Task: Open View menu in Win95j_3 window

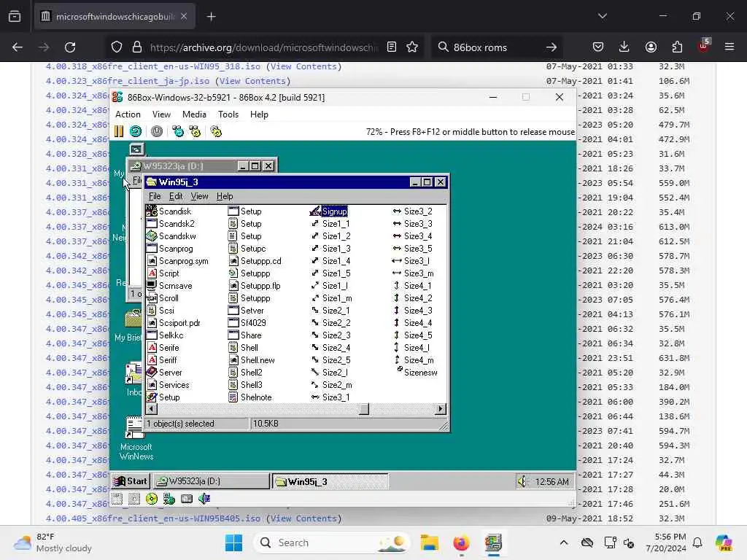Action: click(199, 196)
